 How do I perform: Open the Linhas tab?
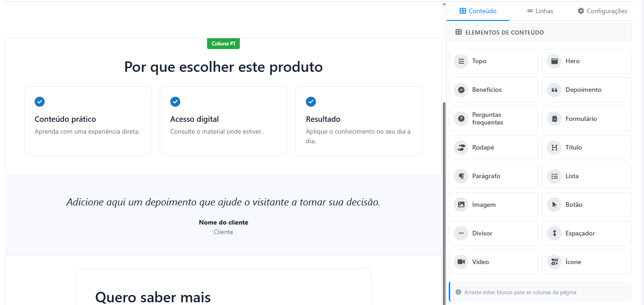(x=540, y=11)
